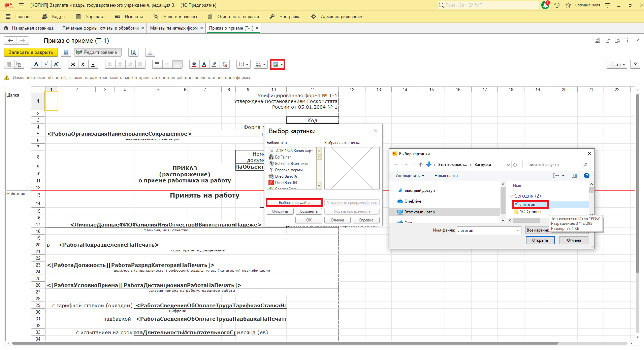Open the Кадры menu
644x350 pixels.
coord(54,16)
